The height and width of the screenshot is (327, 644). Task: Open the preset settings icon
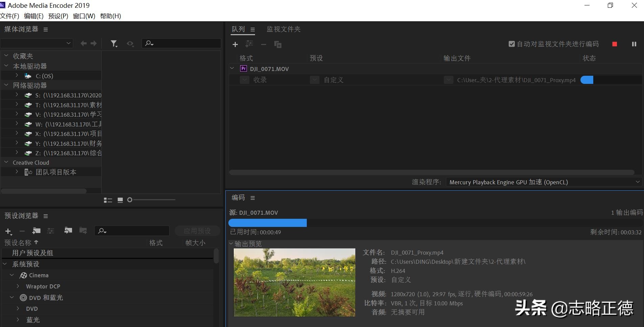50,231
